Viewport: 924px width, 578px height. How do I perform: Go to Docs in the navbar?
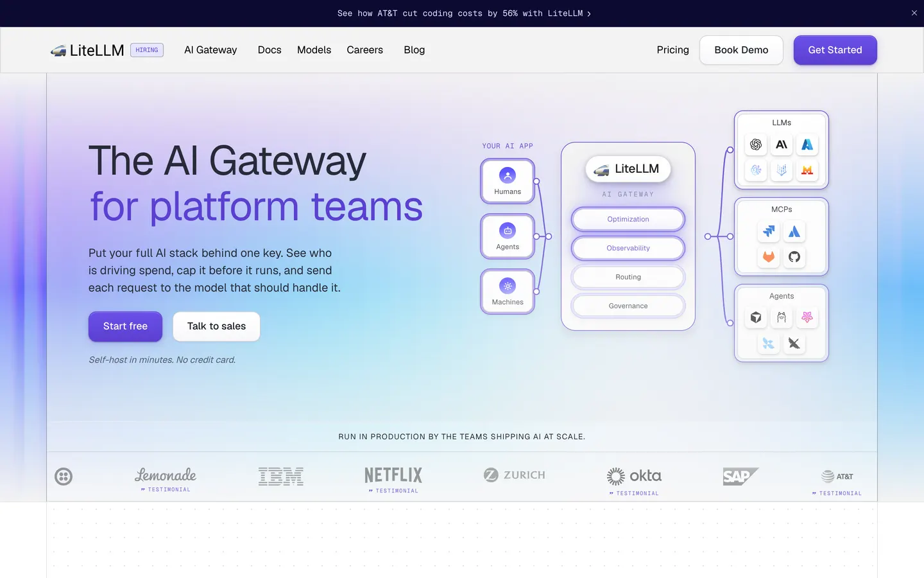click(x=269, y=50)
